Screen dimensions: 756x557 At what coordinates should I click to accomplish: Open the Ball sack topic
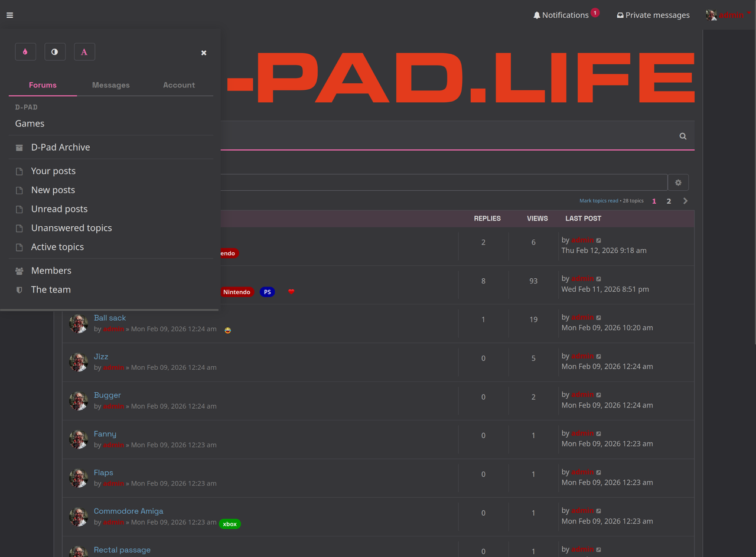tap(110, 318)
